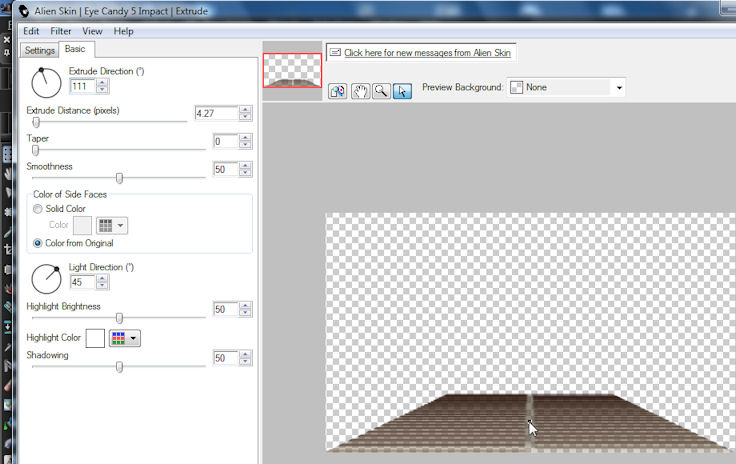
Task: Click the Shadowing value field
Action: (x=225, y=358)
